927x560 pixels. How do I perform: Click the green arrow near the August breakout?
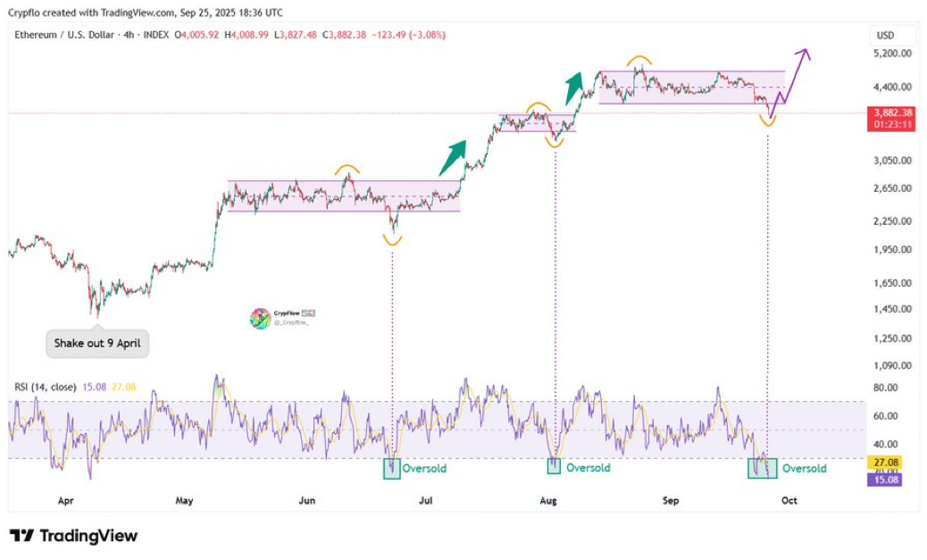tap(572, 88)
